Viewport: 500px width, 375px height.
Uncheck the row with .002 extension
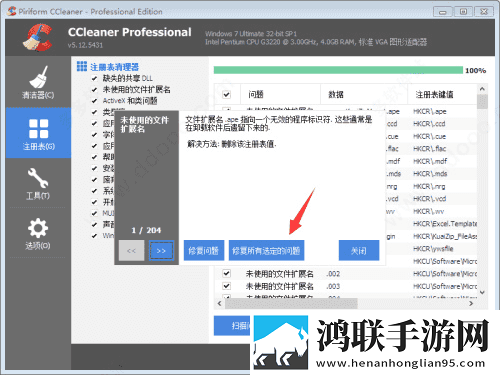(227, 274)
